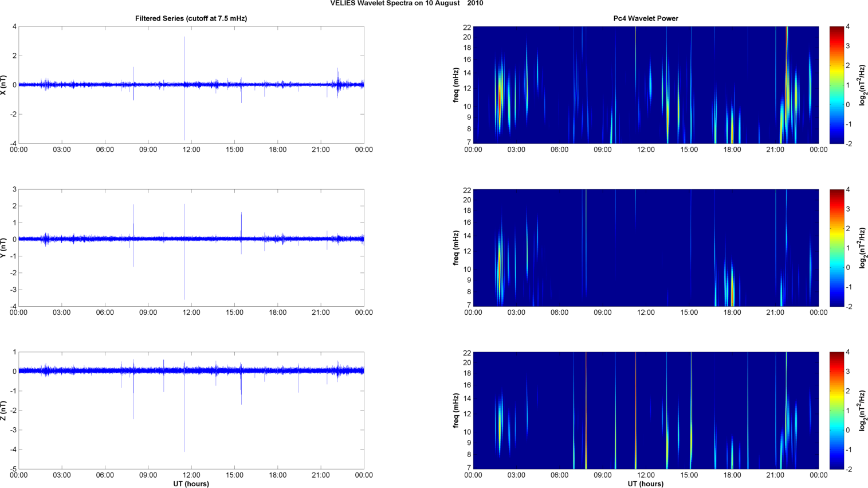Click the VELIES Wavelet Spectra figure title
The image size is (868, 488).
point(406,3)
